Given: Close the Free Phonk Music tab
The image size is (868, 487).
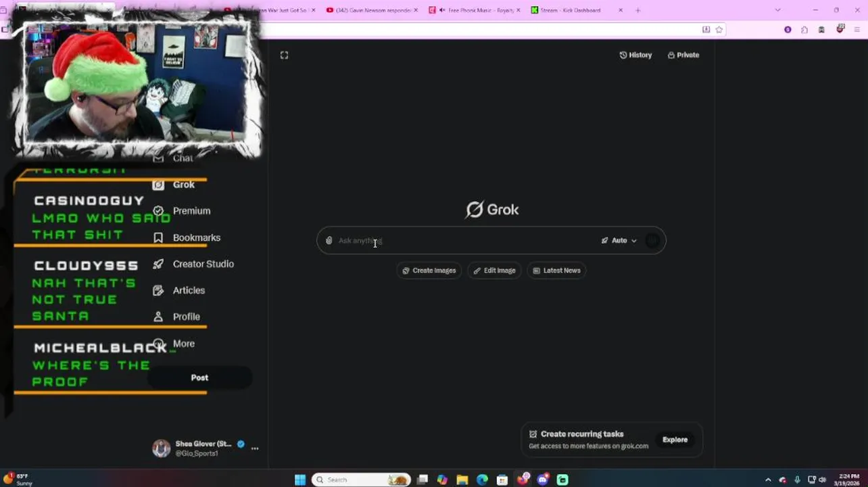Looking at the screenshot, I should (519, 10).
